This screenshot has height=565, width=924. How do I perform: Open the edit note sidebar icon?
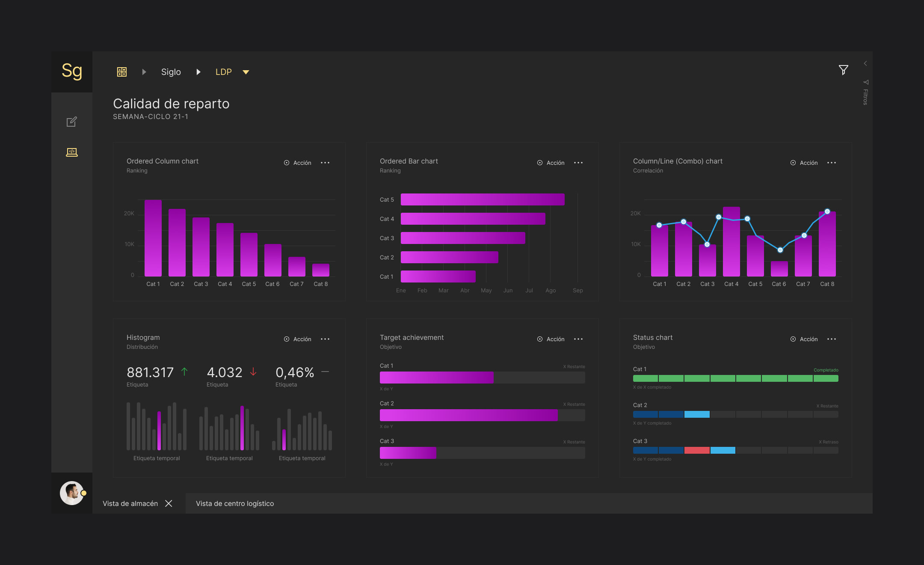coord(72,122)
